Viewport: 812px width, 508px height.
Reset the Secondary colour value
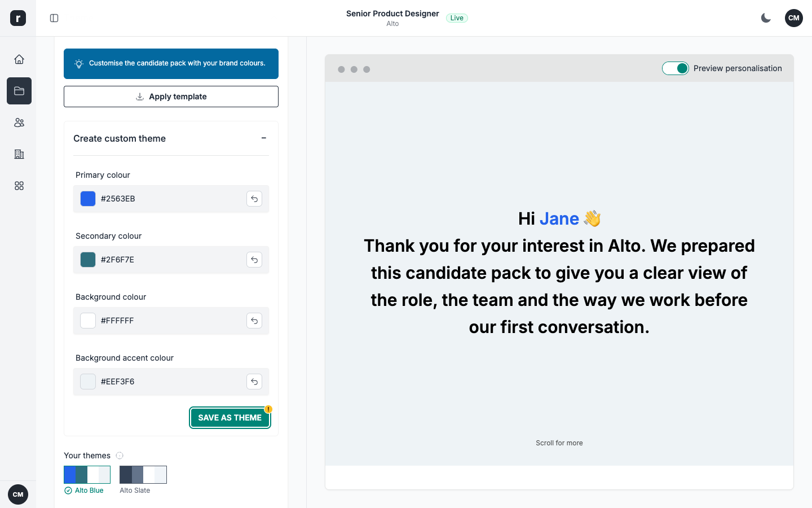click(x=254, y=260)
